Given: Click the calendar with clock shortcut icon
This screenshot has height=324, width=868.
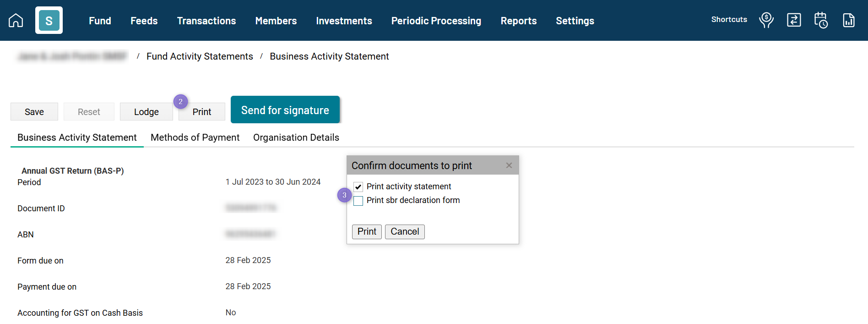Looking at the screenshot, I should coord(821,20).
